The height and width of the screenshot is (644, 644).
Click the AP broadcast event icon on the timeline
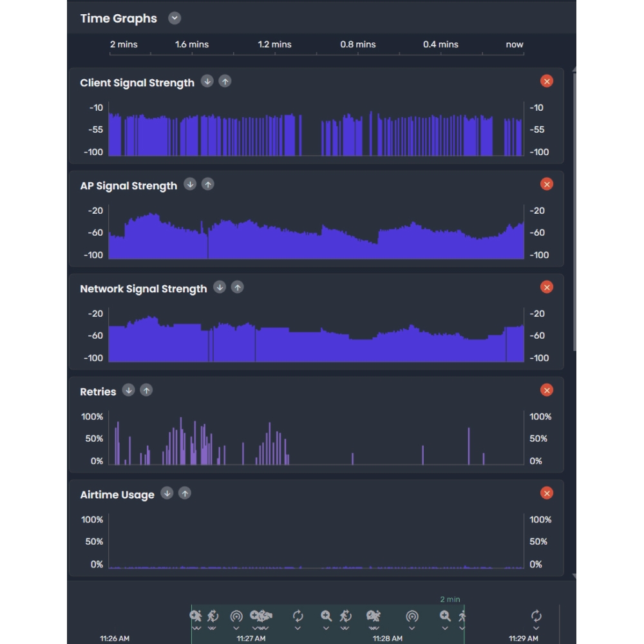coord(236,616)
